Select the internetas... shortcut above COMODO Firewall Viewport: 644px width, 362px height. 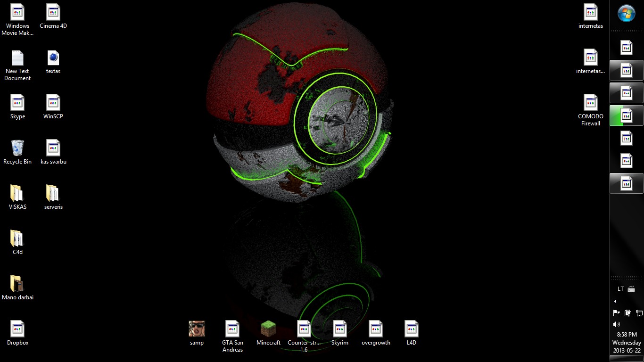click(591, 62)
